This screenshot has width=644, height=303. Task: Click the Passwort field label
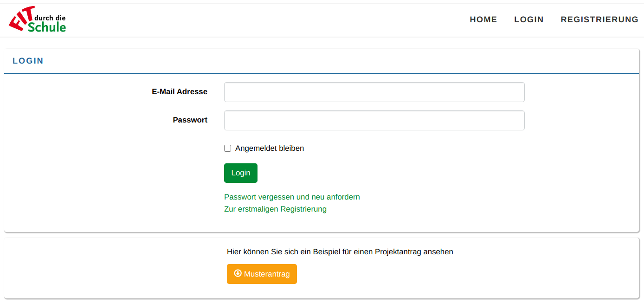190,120
